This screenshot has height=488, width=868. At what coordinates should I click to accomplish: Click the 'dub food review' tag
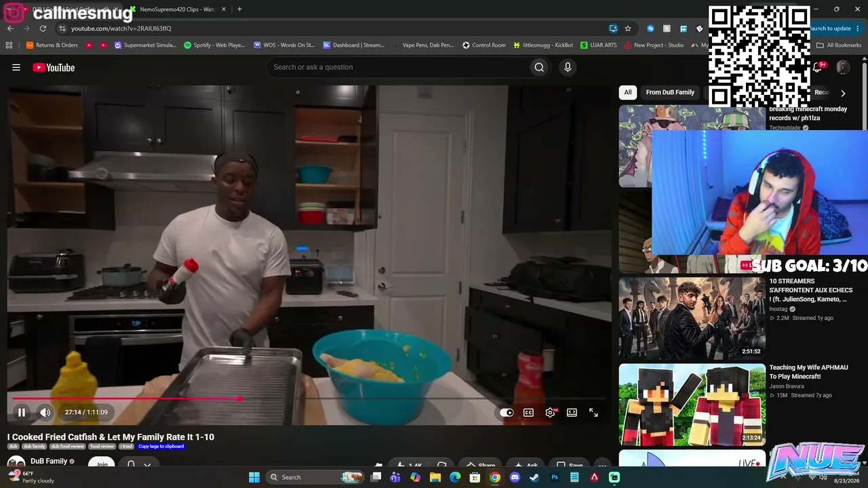[68, 447]
